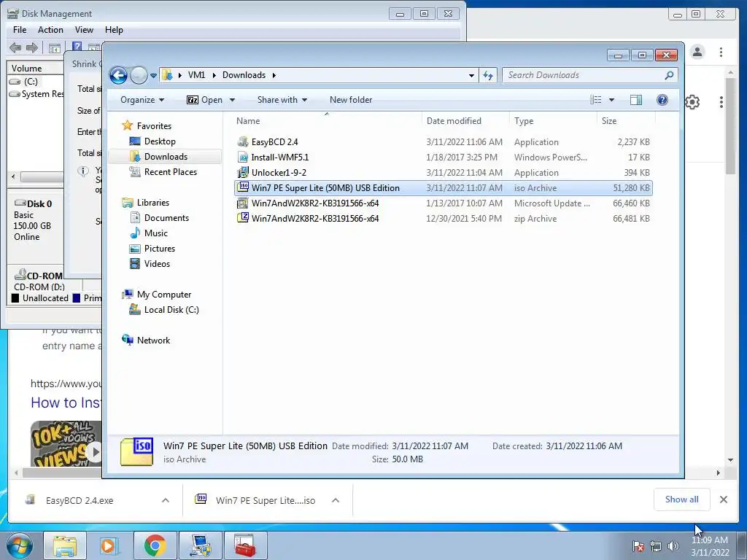Open Desktop under Favorites
Image resolution: width=747 pixels, height=560 pixels.
(160, 141)
